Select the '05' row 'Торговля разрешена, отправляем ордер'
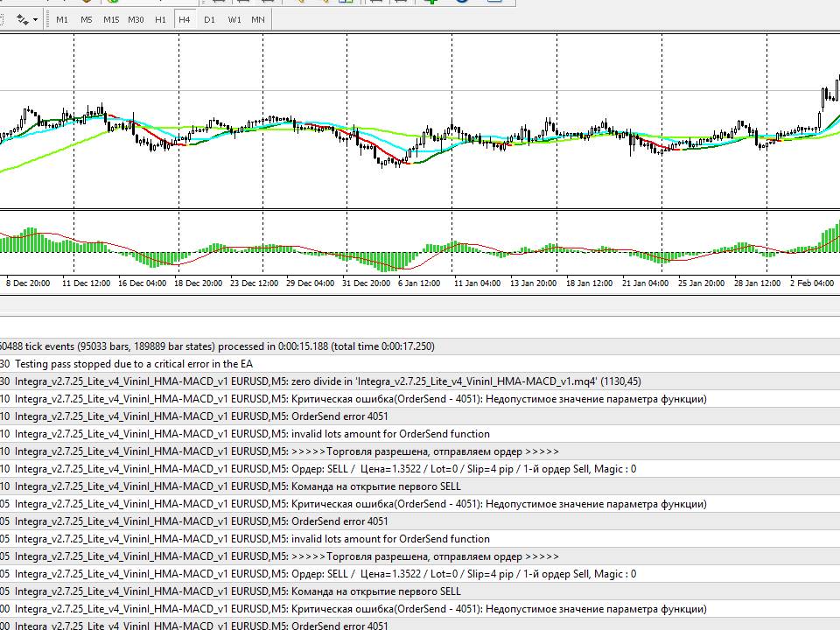840x630 pixels. tap(420, 556)
